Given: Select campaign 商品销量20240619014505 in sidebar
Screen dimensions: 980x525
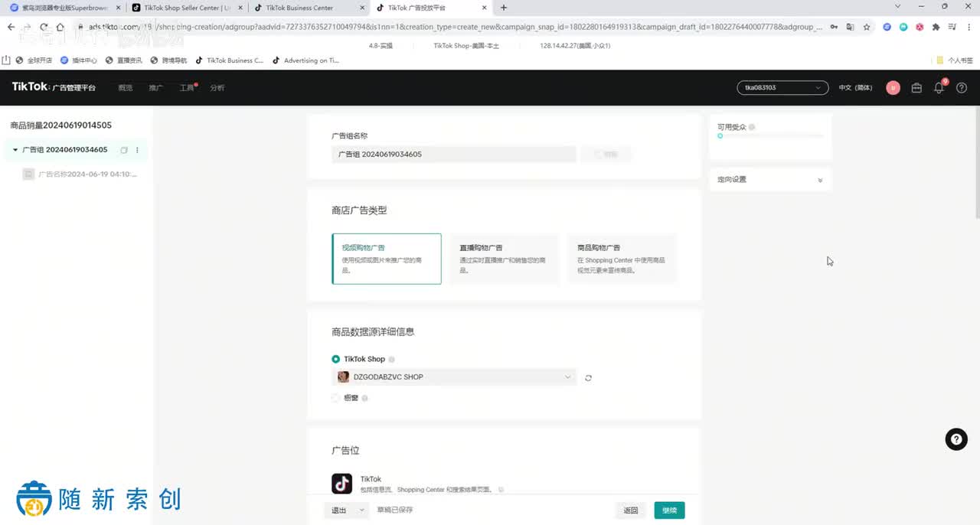Looking at the screenshot, I should coord(61,126).
